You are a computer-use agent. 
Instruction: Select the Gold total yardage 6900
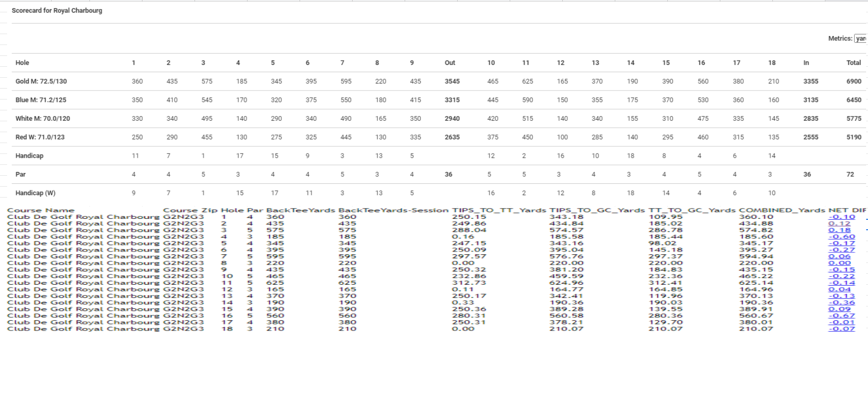[854, 81]
